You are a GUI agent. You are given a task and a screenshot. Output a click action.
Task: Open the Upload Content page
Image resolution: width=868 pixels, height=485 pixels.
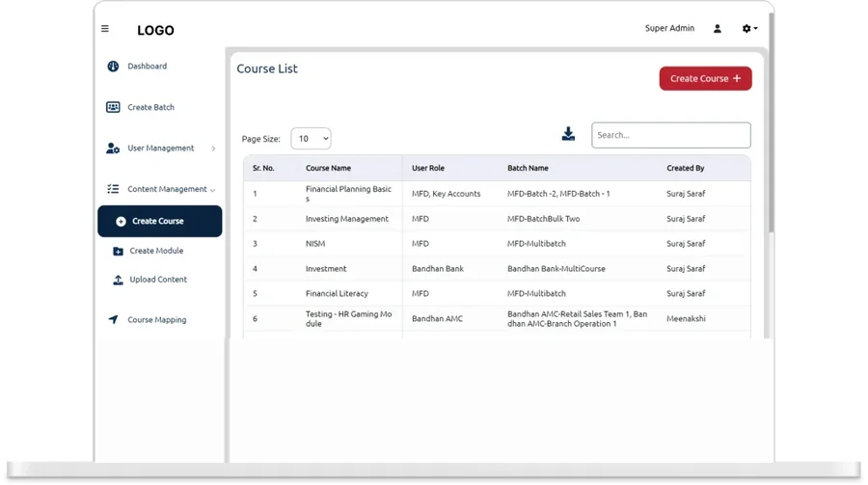(x=158, y=280)
